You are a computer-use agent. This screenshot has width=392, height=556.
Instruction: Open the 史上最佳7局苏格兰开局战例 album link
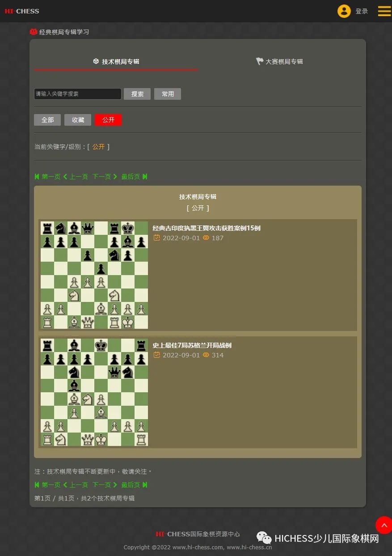coord(192,345)
